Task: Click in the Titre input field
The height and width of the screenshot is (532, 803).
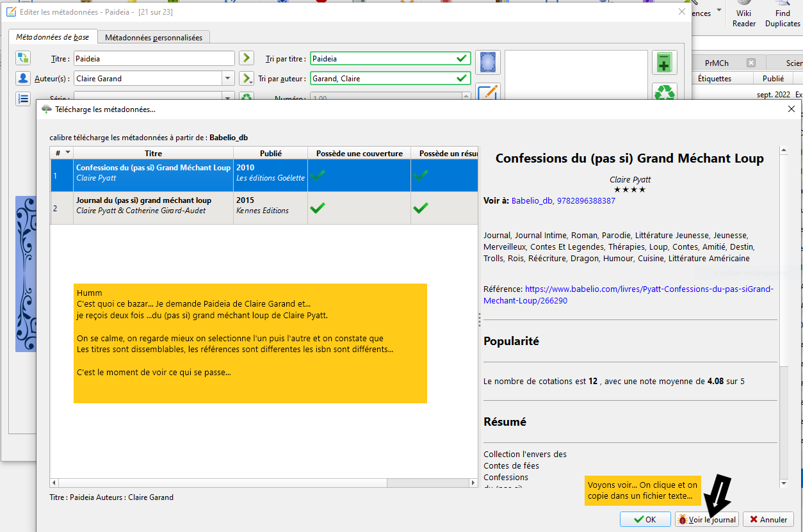Action: [x=154, y=58]
